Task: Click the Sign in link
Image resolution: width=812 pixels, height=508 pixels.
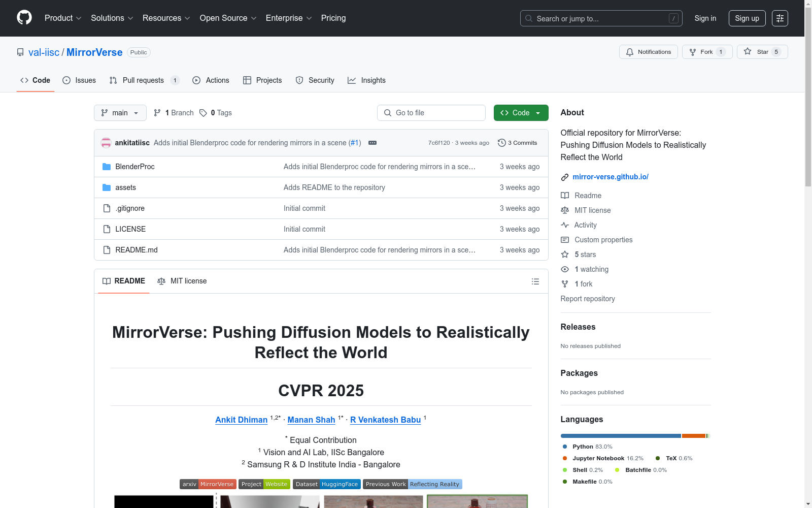Action: [705, 18]
